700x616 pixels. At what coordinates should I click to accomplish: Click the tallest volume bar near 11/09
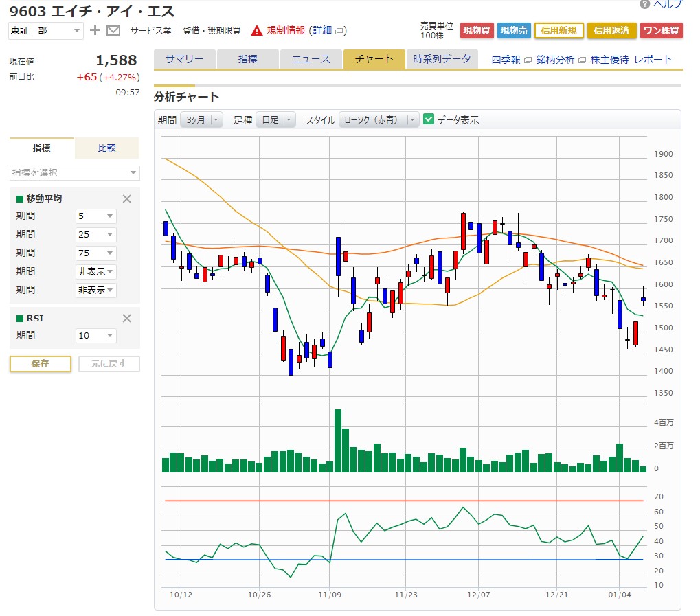click(x=338, y=441)
